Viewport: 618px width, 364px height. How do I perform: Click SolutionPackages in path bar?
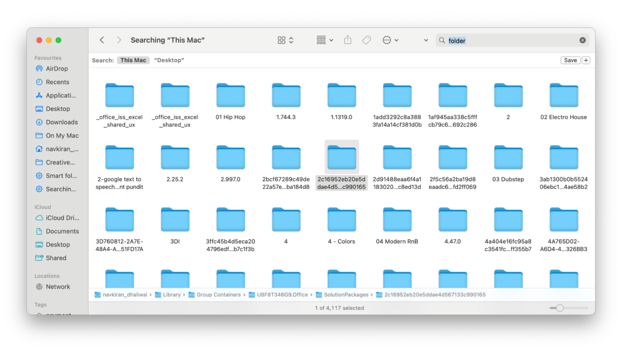(x=342, y=295)
